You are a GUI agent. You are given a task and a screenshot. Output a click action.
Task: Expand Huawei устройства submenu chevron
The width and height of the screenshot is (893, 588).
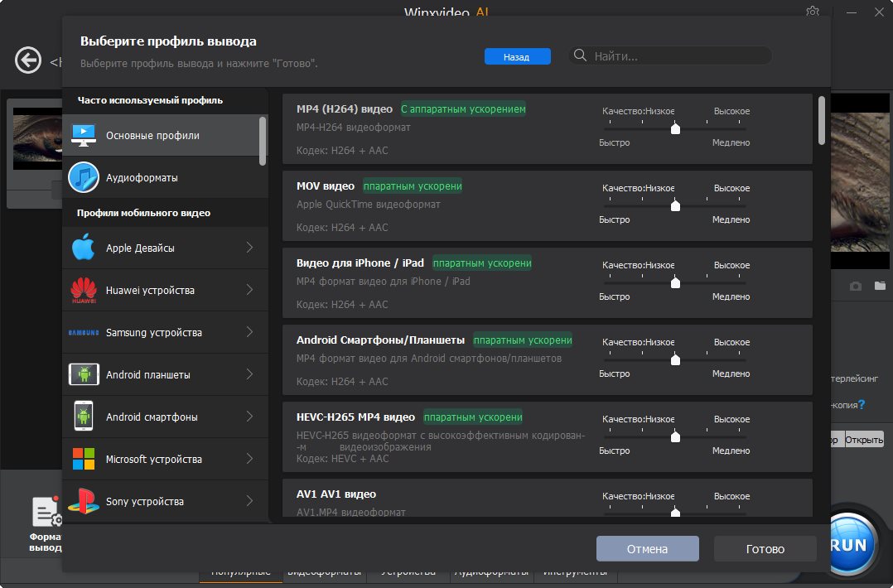(x=249, y=290)
